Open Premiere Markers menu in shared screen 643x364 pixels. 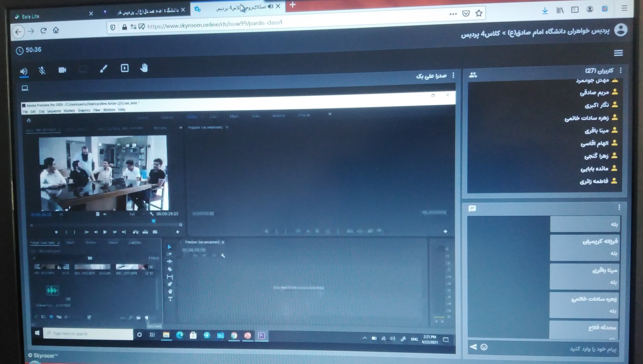[69, 111]
